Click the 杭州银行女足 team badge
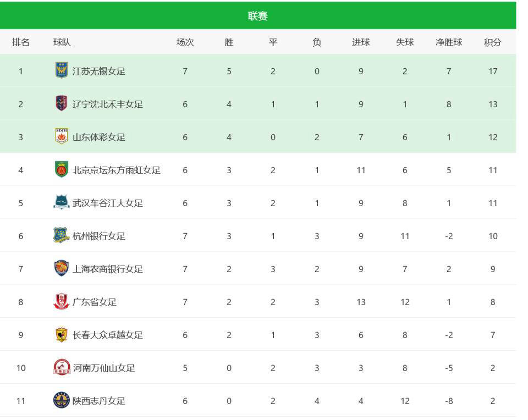 (x=62, y=235)
